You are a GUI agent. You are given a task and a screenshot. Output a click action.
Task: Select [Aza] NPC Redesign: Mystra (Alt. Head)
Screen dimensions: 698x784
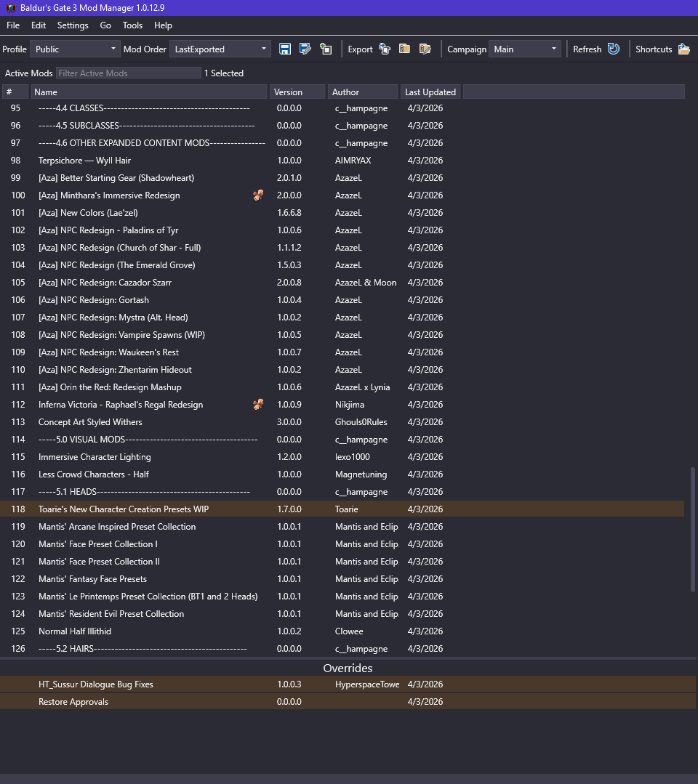(x=342, y=318)
